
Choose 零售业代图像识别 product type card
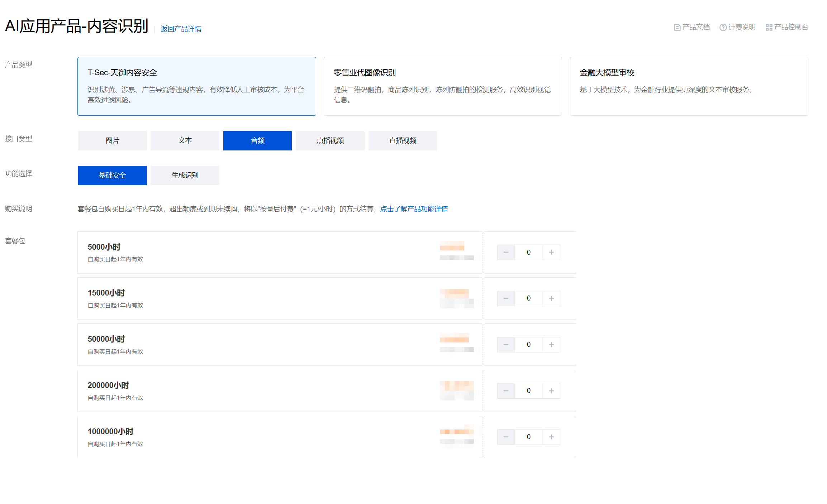[x=442, y=86]
